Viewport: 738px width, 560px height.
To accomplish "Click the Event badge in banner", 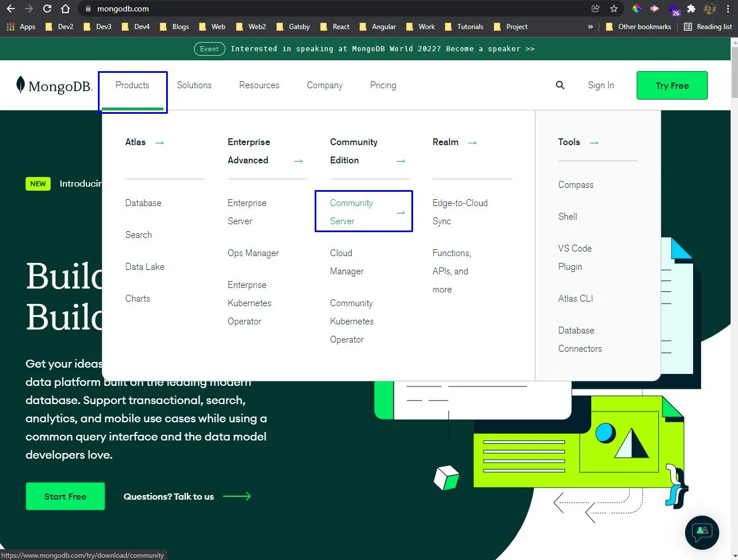I will (x=209, y=49).
